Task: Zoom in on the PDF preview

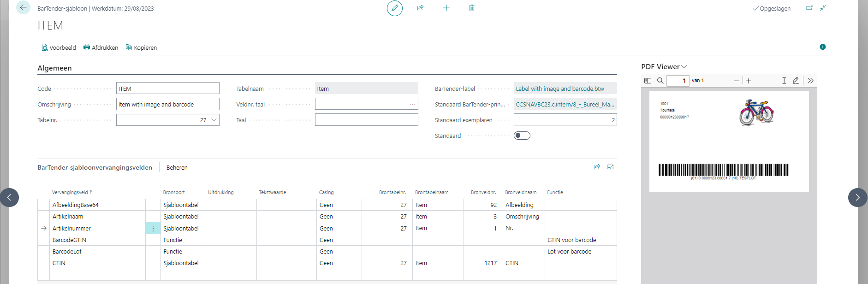Action: 749,81
